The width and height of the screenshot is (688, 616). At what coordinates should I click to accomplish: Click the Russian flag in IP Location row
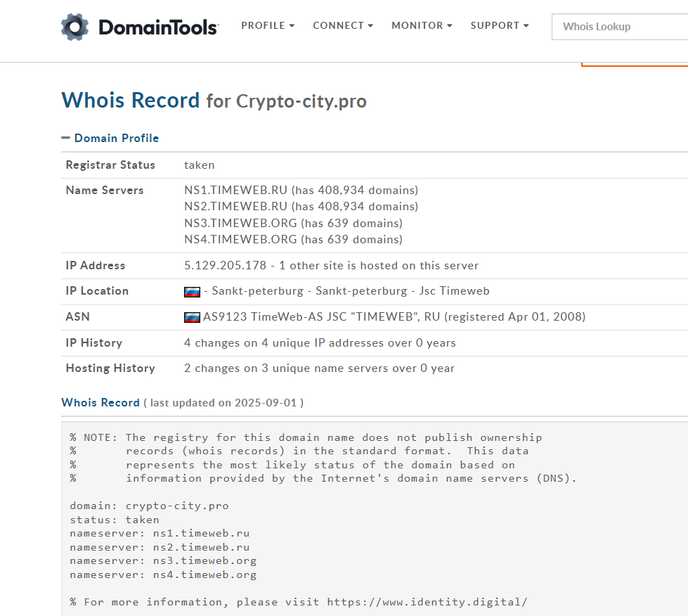(x=192, y=292)
